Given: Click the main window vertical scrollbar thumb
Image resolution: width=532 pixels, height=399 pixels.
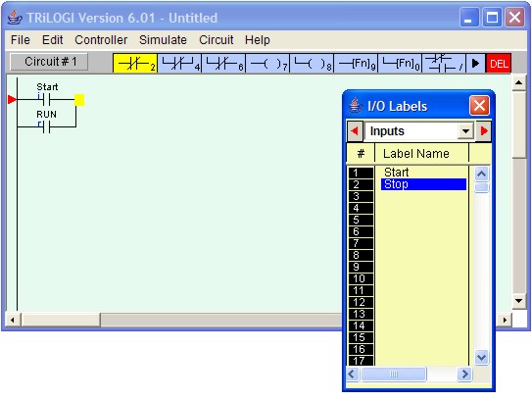Looking at the screenshot, I should 518,125.
